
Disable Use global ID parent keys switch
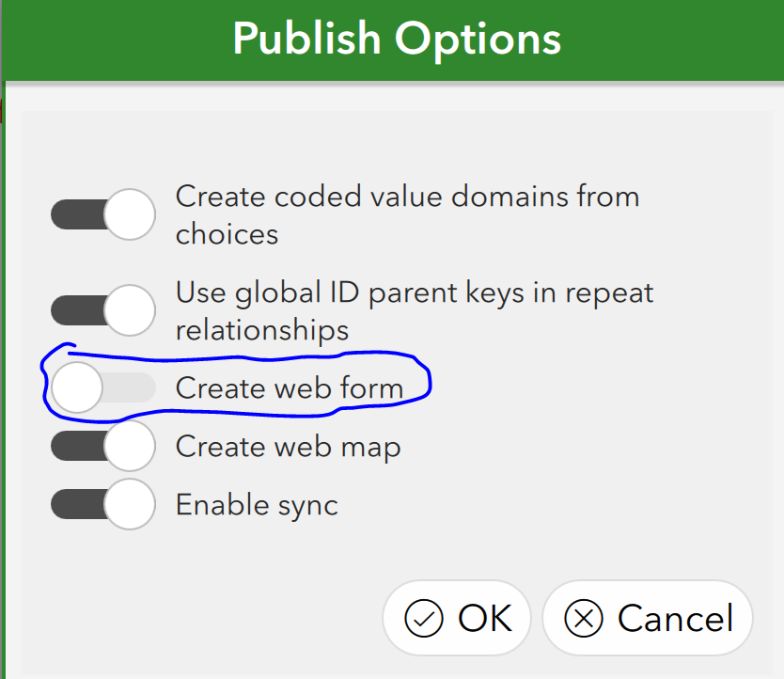point(103,310)
